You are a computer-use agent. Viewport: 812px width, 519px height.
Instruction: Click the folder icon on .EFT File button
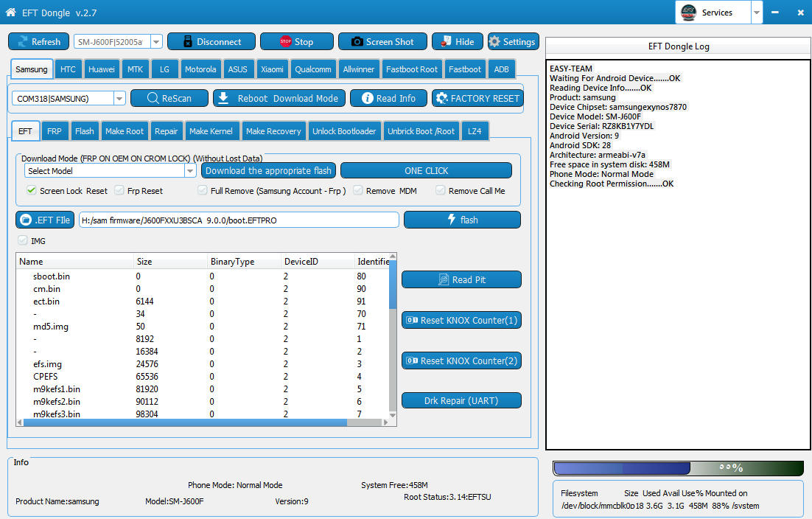(25, 220)
